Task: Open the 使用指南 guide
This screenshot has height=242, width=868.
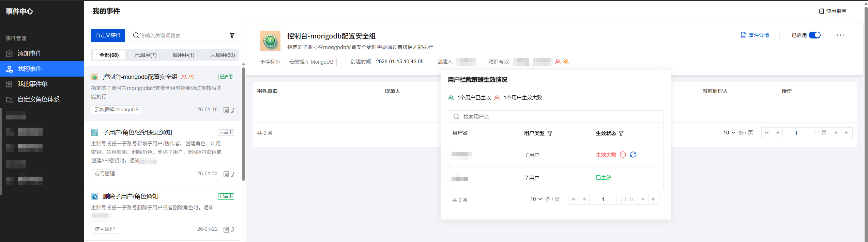Action: pos(833,11)
